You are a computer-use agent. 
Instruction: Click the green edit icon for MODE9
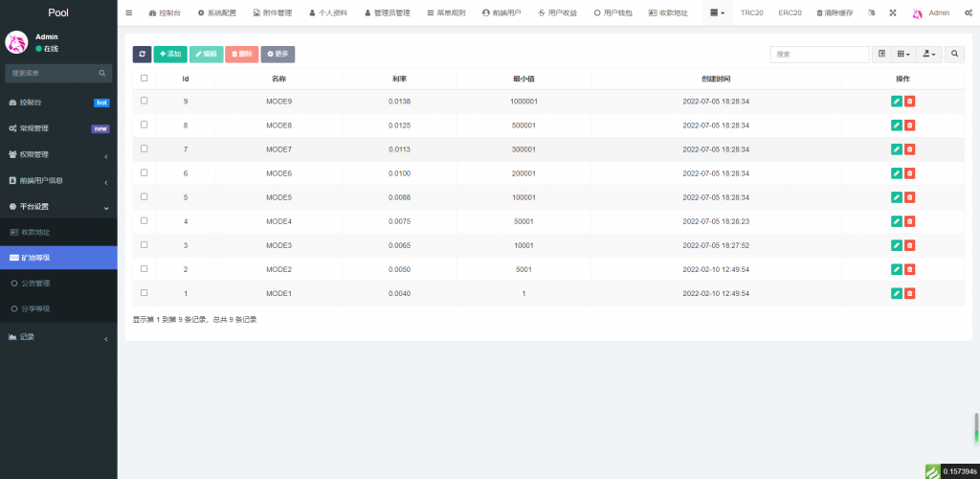point(897,101)
